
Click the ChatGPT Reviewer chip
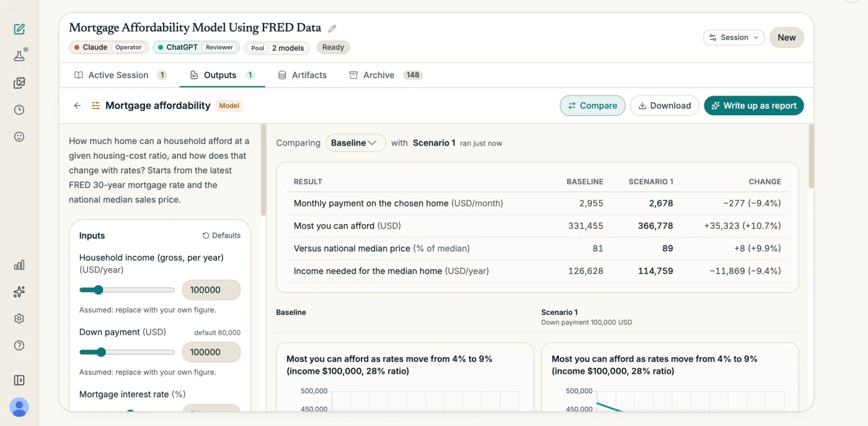coord(196,47)
